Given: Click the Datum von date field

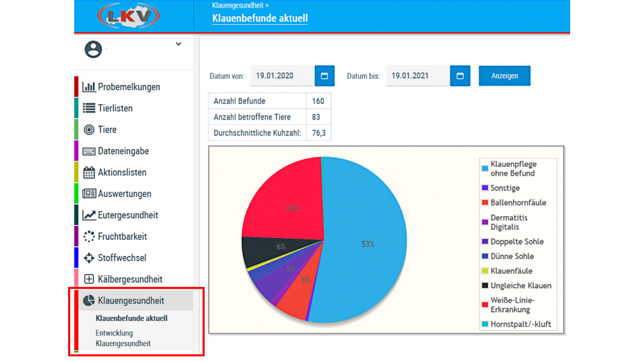Looking at the screenshot, I should [x=281, y=76].
